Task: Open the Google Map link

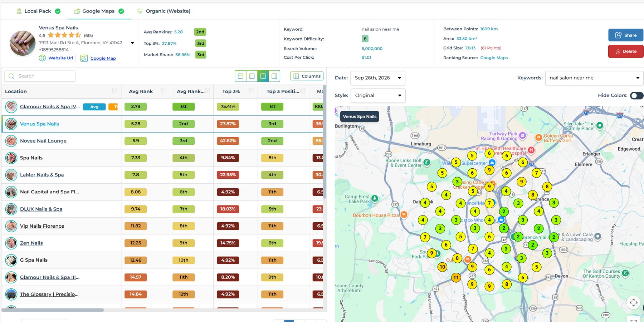Action: click(x=103, y=58)
